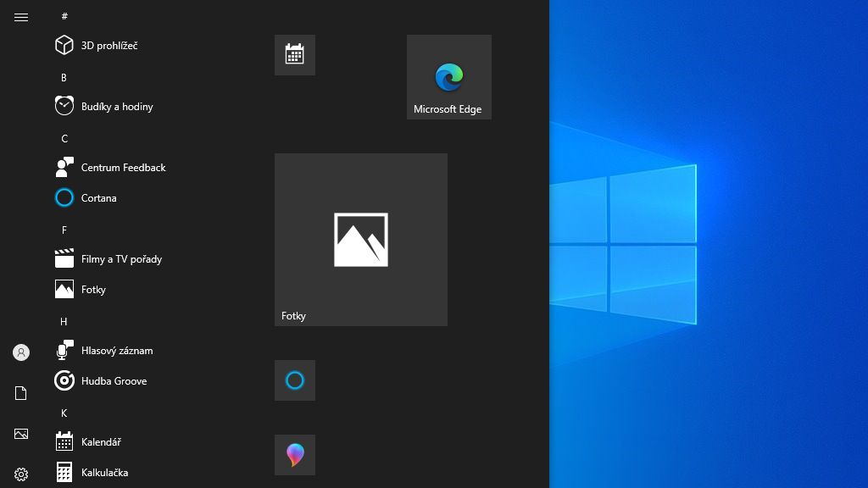Viewport: 868px width, 488px height.
Task: Open Filmy a TV pořady
Action: (121, 259)
